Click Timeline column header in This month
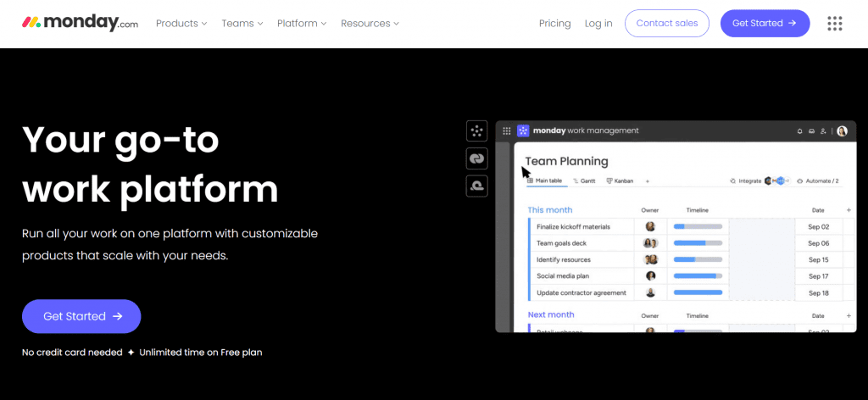This screenshot has width=868, height=400. point(698,210)
